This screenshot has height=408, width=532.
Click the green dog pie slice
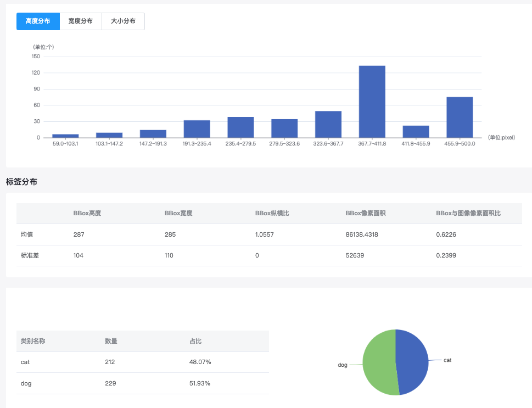pyautogui.click(x=379, y=362)
